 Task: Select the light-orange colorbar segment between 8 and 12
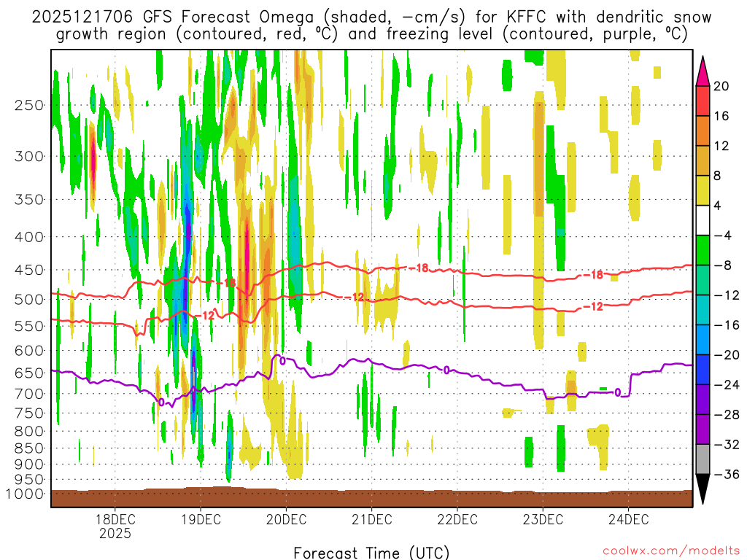tap(703, 161)
